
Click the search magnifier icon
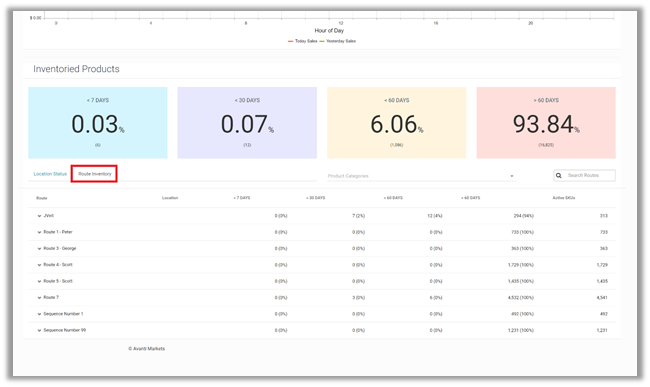559,176
